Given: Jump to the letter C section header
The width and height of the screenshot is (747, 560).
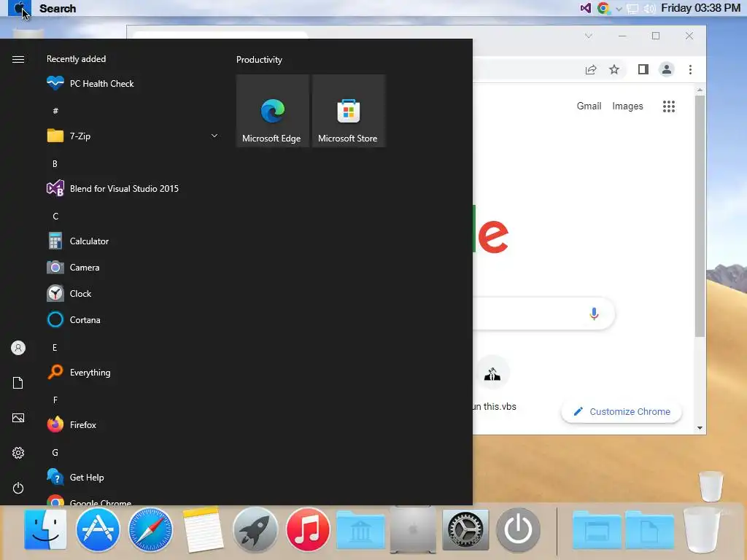Looking at the screenshot, I should pyautogui.click(x=55, y=216).
